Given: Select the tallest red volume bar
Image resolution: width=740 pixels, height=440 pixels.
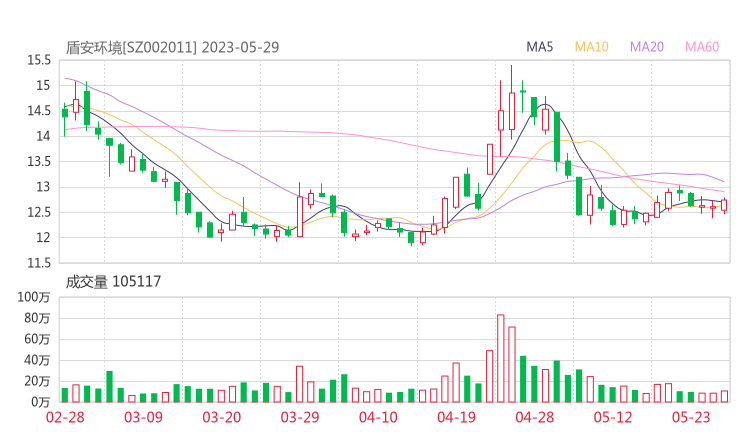Looking at the screenshot, I should [500, 358].
